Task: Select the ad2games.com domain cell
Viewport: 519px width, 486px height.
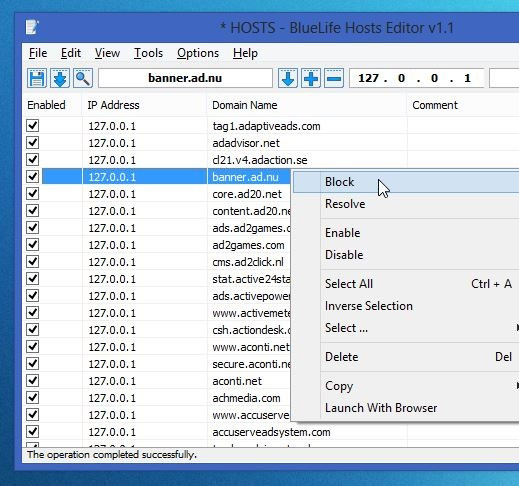Action: coord(248,245)
